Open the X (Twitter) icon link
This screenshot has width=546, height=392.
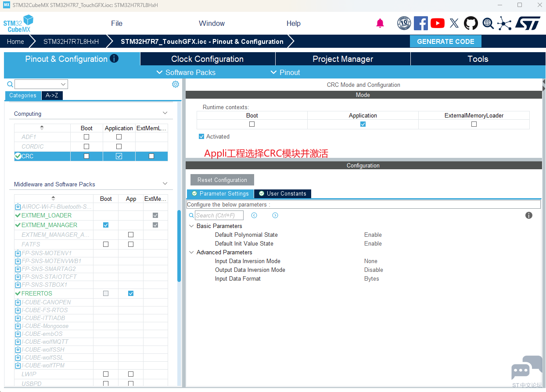(454, 23)
